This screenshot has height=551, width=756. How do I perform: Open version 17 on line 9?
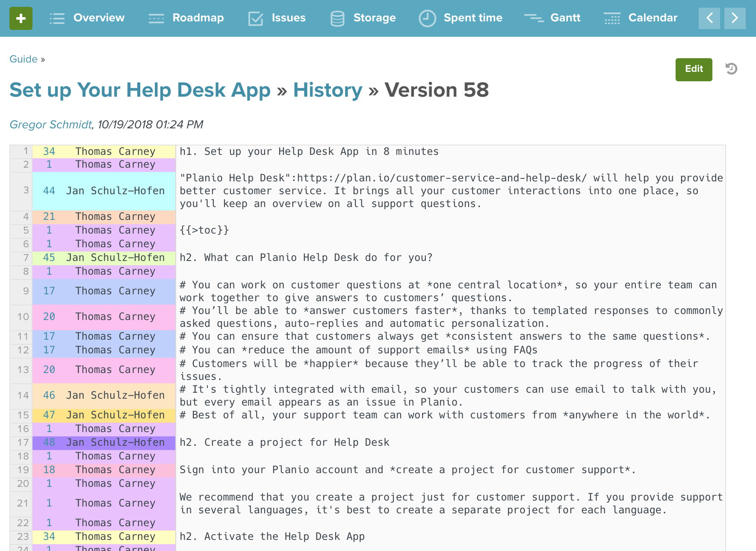click(x=49, y=291)
